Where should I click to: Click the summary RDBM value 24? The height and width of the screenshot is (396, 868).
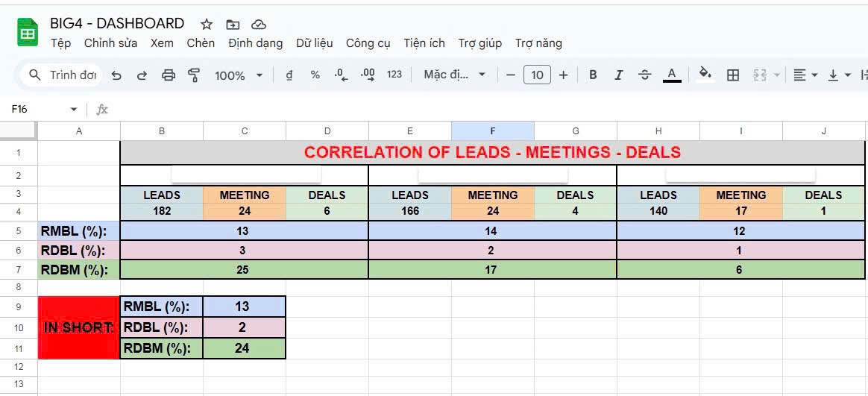(244, 348)
